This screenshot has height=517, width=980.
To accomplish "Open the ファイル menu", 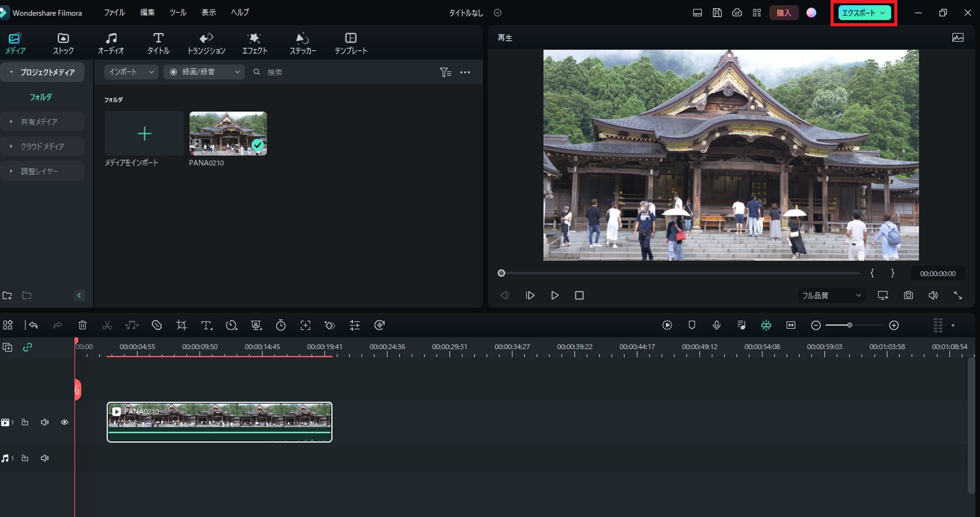I will tap(114, 13).
